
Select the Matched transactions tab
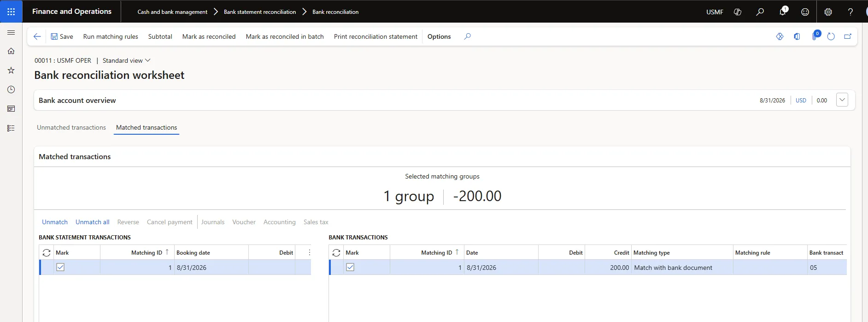[x=147, y=127]
